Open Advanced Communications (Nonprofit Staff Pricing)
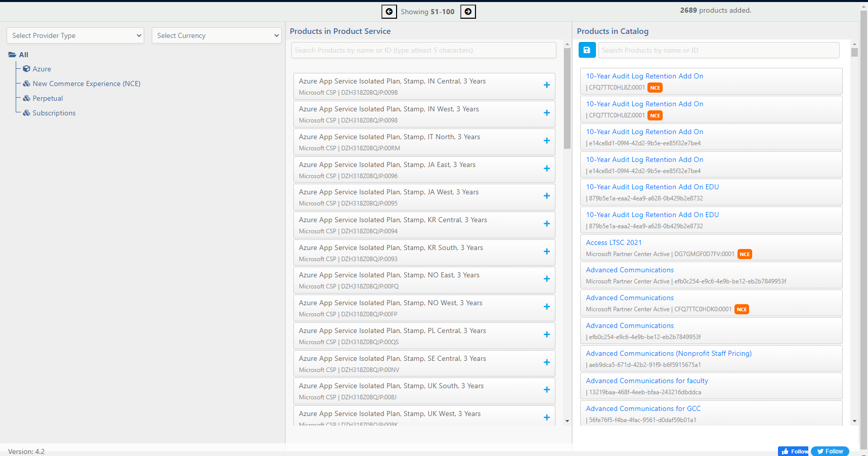This screenshot has width=868, height=456. click(x=669, y=353)
